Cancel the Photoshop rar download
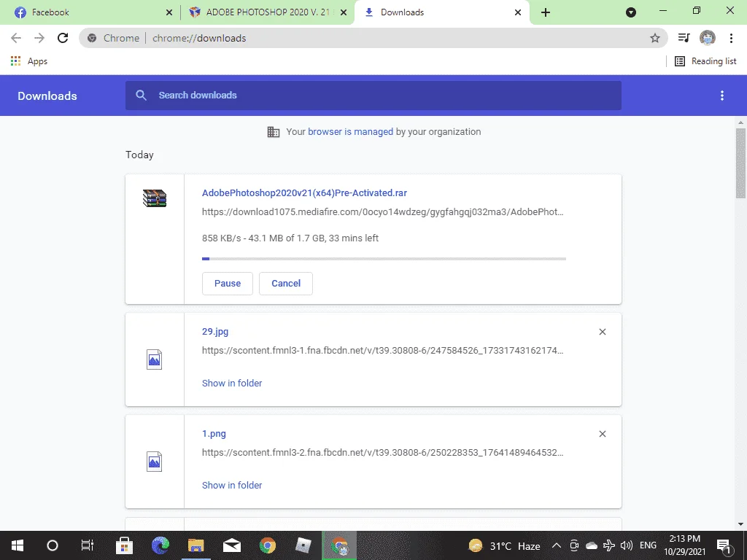The width and height of the screenshot is (747, 560). coord(286,284)
